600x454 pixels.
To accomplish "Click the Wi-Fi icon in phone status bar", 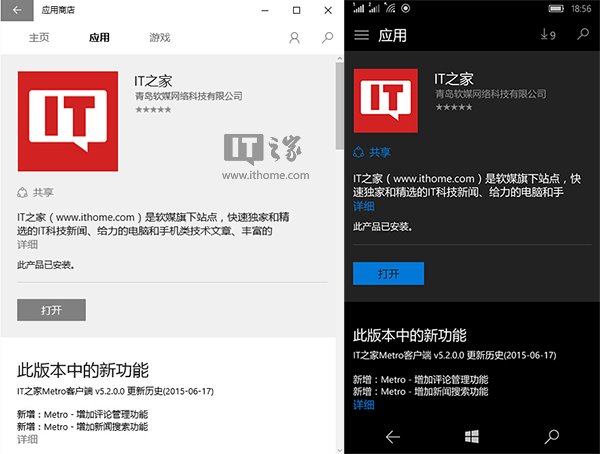I will click(390, 8).
